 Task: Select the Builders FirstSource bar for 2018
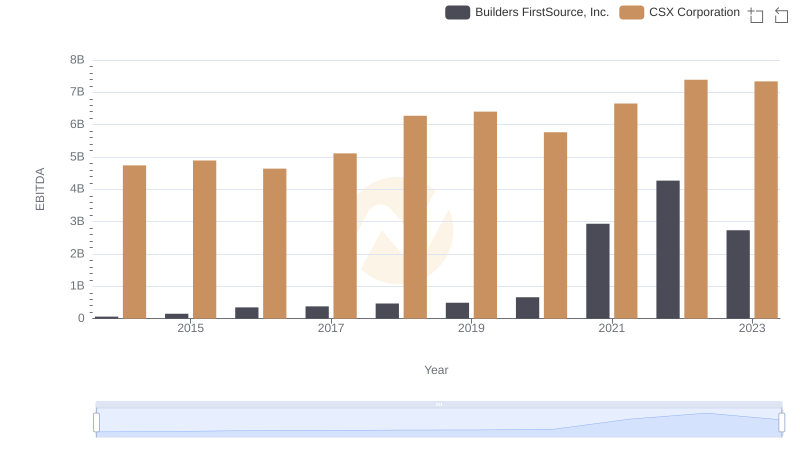click(387, 311)
